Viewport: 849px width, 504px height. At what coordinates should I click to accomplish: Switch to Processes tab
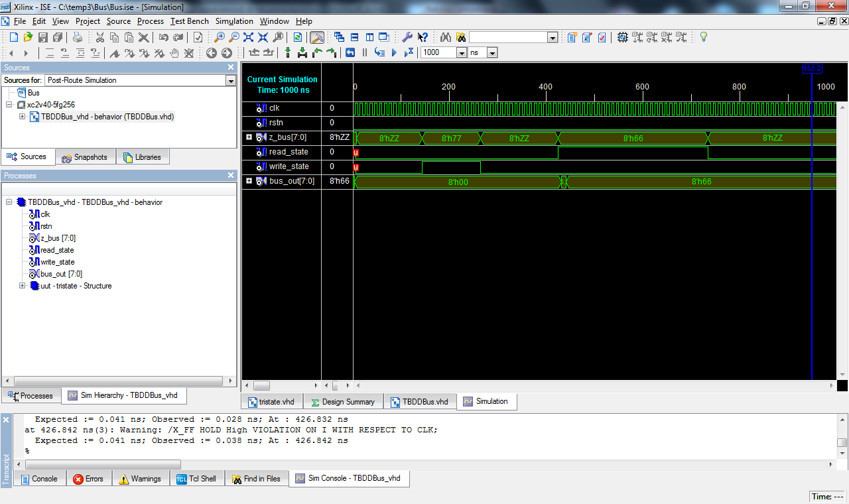click(x=31, y=396)
